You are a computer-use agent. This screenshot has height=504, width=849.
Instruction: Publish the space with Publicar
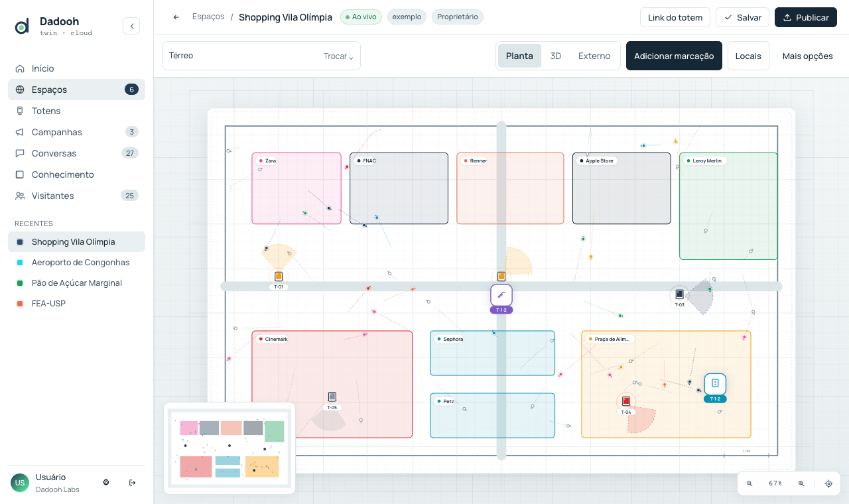pos(806,17)
